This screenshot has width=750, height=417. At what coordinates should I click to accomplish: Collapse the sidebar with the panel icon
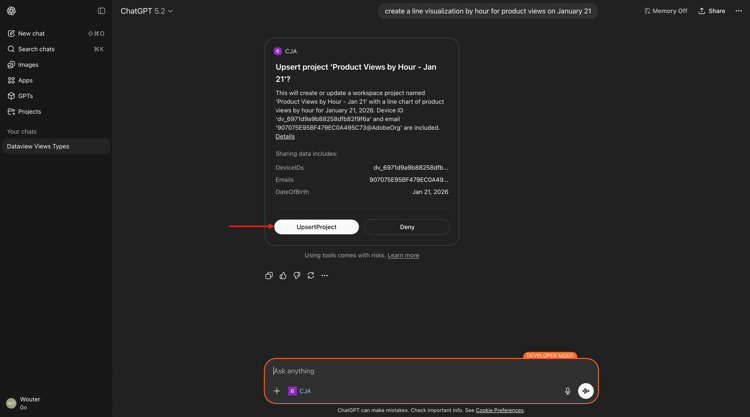click(x=101, y=11)
